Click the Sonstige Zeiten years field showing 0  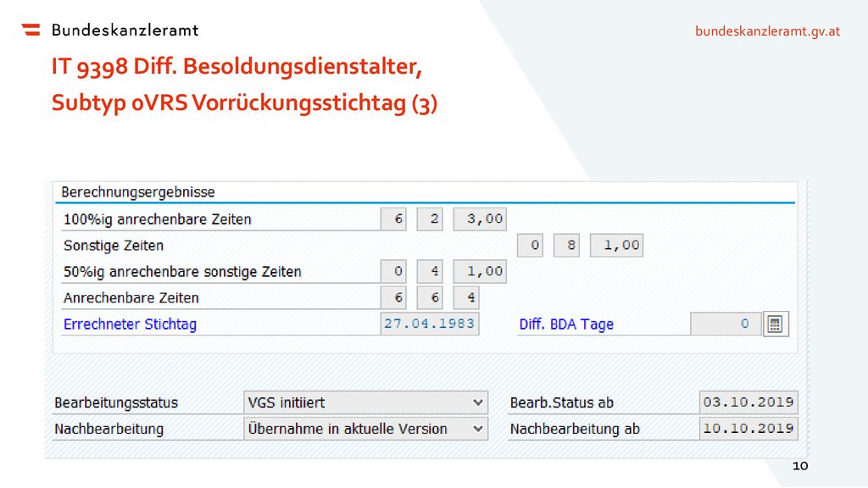[x=531, y=246]
